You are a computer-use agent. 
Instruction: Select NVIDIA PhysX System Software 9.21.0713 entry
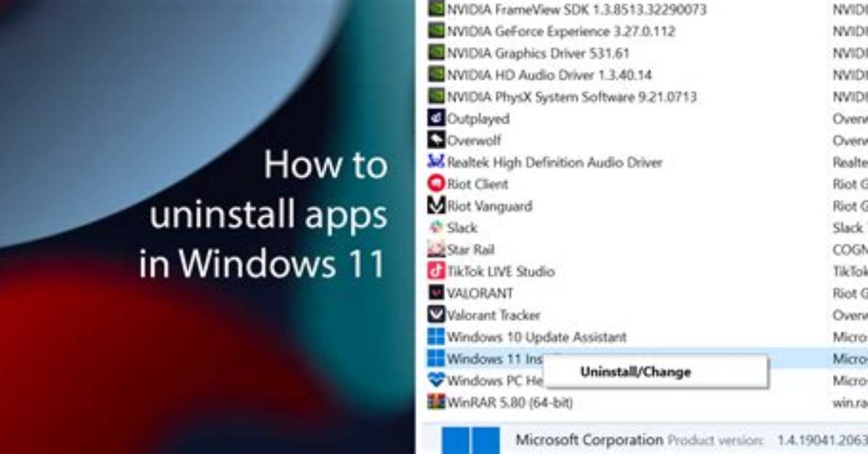(572, 96)
